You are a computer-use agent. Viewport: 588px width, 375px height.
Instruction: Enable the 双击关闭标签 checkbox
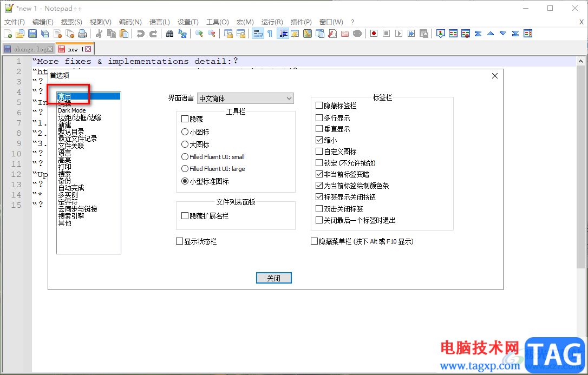(x=319, y=209)
